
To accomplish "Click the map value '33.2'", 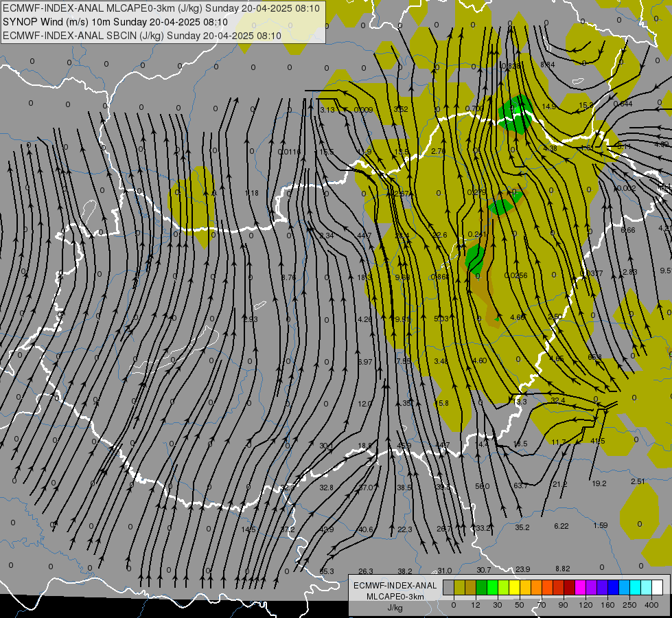I will pyautogui.click(x=483, y=528).
